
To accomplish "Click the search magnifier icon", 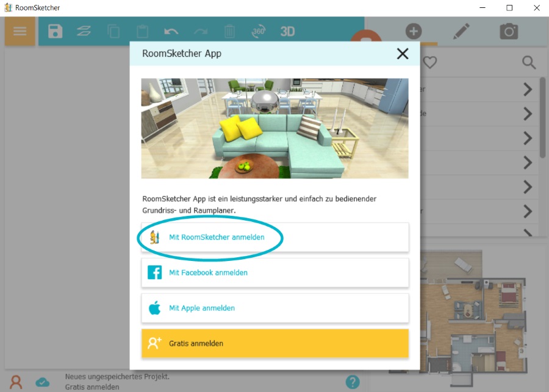I will click(x=529, y=63).
